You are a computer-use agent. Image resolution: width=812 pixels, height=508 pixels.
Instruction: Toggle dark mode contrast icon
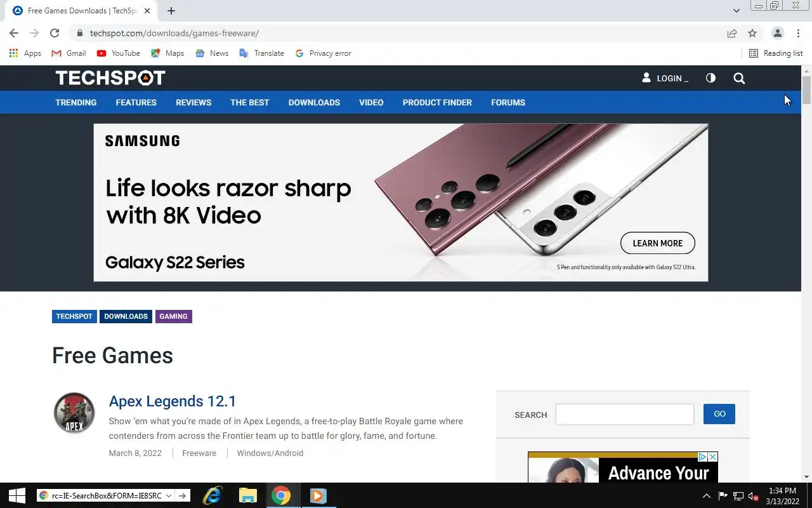pyautogui.click(x=710, y=78)
